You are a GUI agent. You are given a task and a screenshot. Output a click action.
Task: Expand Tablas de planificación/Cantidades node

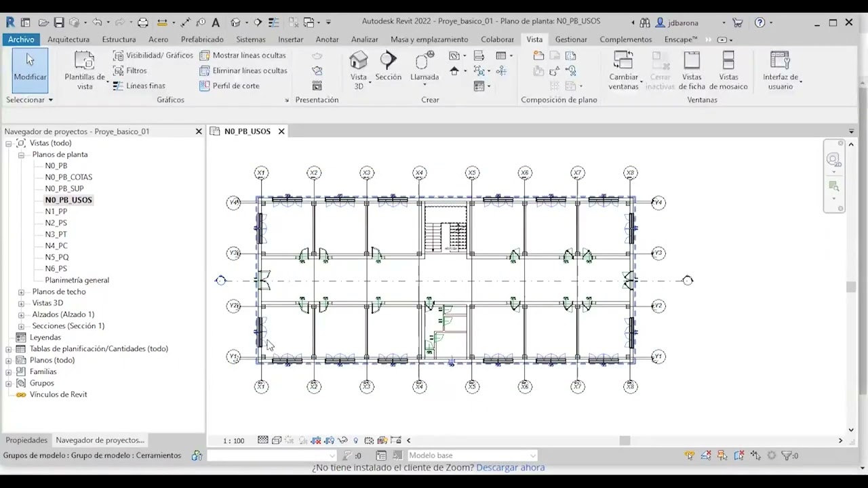pos(9,349)
